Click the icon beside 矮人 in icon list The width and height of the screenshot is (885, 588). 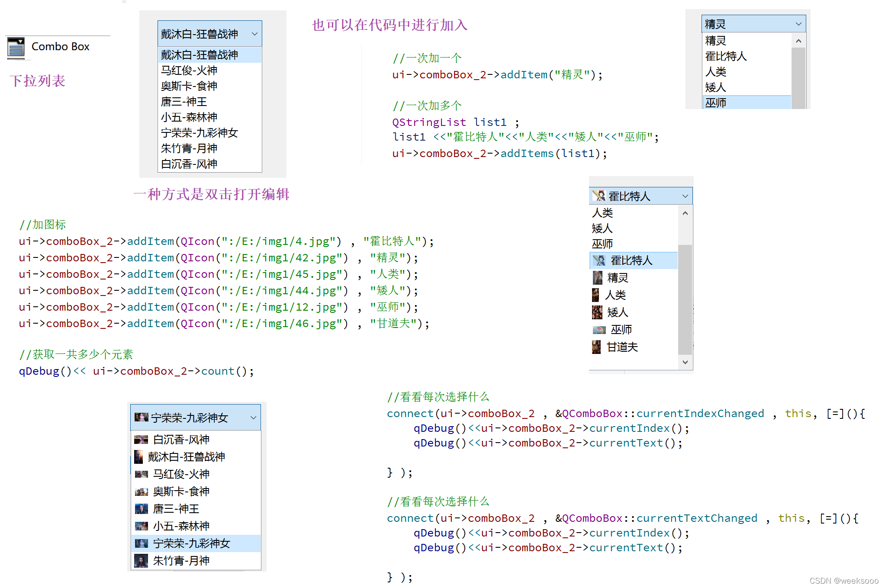pos(597,312)
